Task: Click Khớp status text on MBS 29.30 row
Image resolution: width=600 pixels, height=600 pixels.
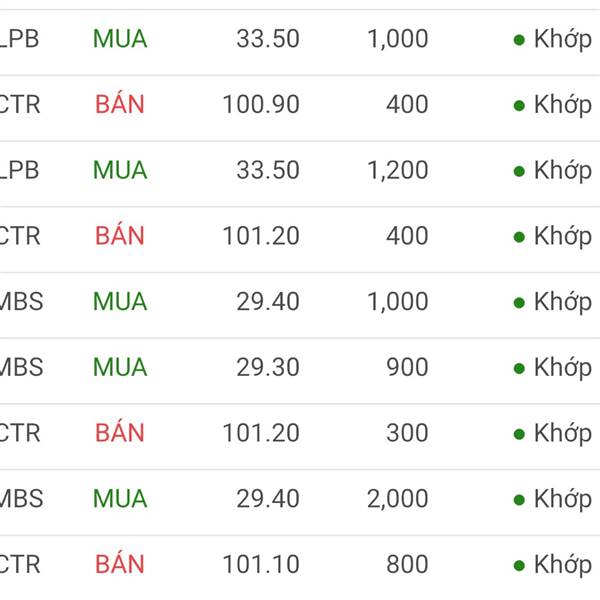Action: click(563, 368)
